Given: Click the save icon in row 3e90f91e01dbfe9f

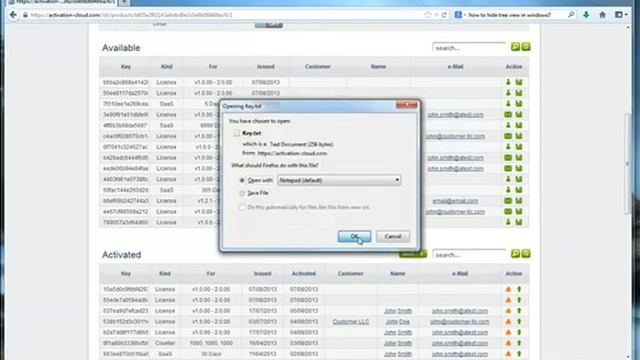Looking at the screenshot, I should [519, 115].
